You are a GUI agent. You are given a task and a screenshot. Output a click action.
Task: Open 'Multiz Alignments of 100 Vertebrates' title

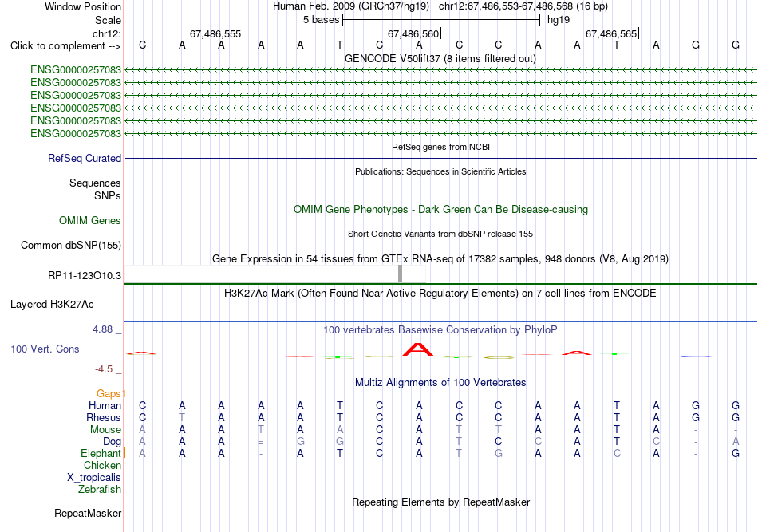tap(440, 383)
